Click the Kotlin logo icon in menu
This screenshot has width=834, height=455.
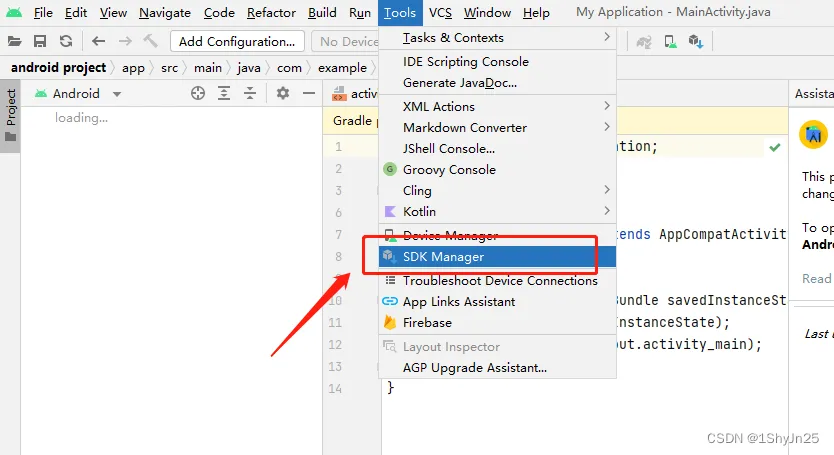390,212
